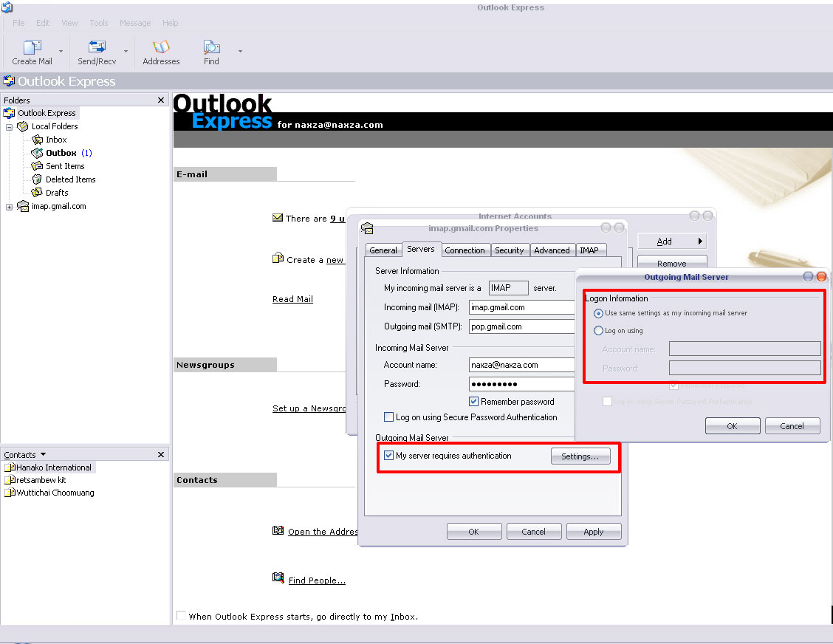
Task: Click the Sent Items folder icon
Action: tap(37, 166)
